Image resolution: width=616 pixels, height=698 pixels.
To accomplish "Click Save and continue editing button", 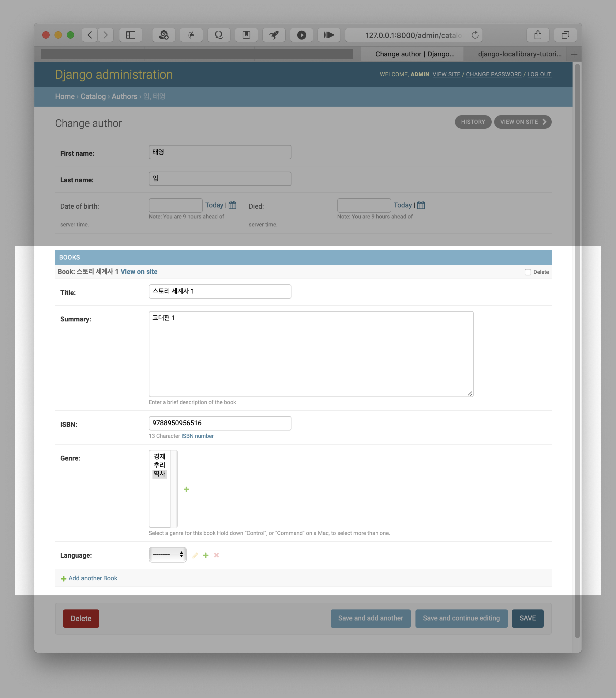I will (461, 618).
